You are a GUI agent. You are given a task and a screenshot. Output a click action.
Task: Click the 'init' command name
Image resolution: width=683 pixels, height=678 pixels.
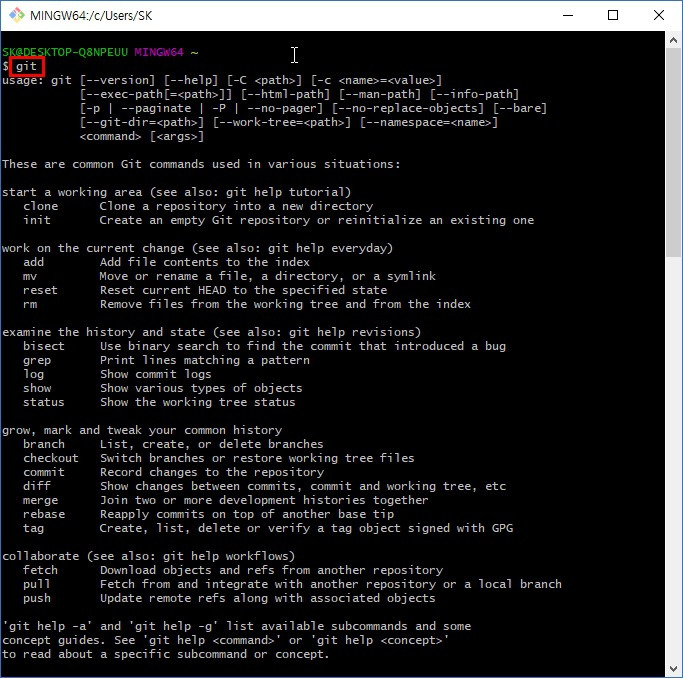pos(37,220)
